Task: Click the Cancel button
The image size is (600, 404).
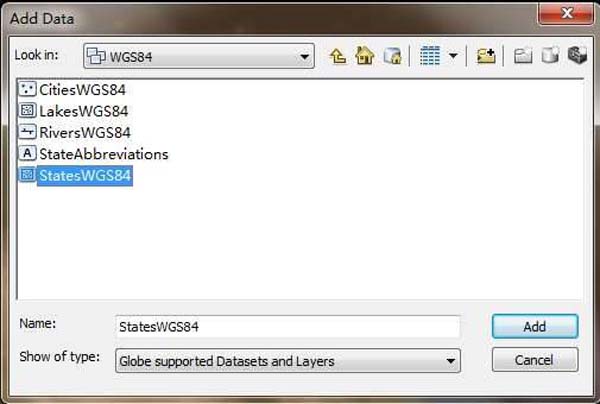Action: click(x=535, y=360)
